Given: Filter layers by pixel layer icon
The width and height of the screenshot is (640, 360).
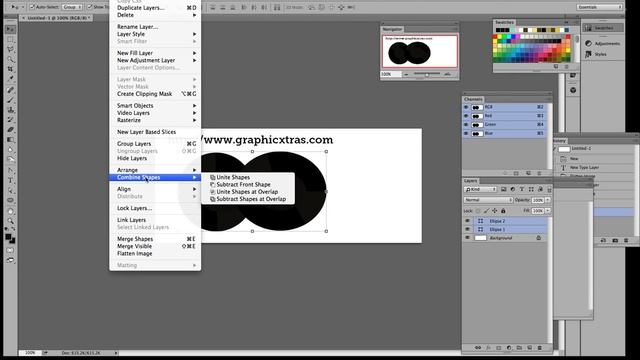Looking at the screenshot, I should [504, 189].
